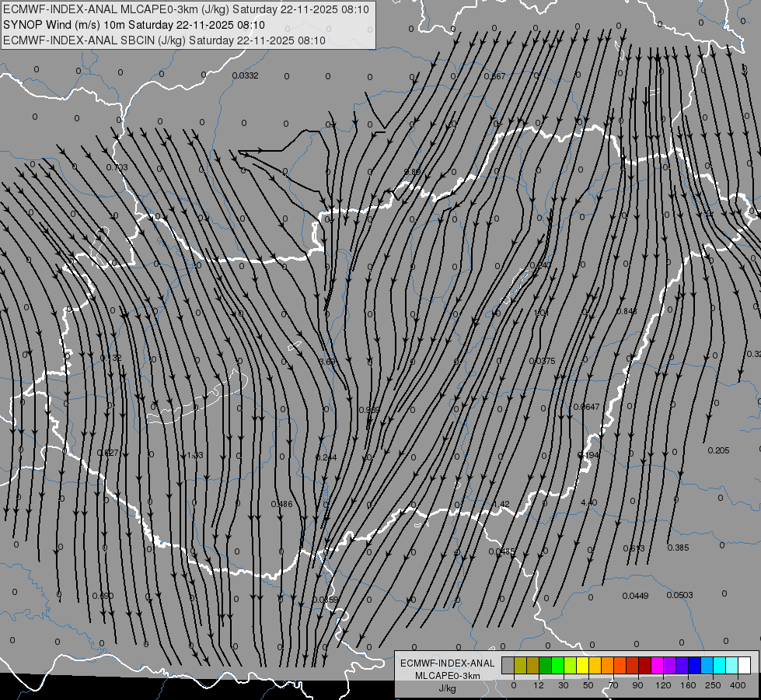Pick the dark green legend swatch
The image size is (761, 700).
pos(546,665)
